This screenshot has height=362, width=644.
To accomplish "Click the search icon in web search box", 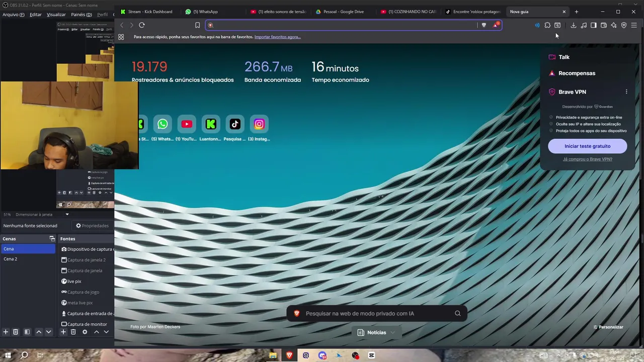I will tap(457, 314).
